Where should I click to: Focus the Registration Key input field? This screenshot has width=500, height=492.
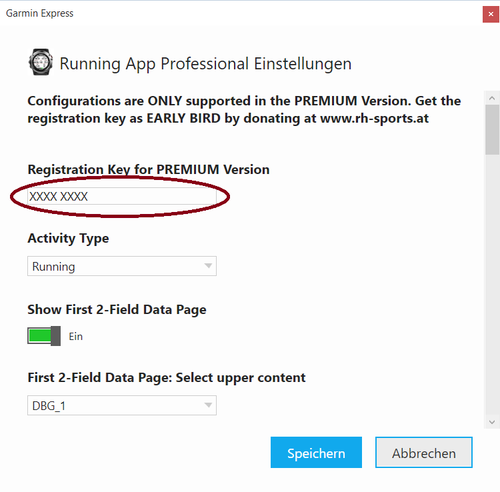pos(122,196)
